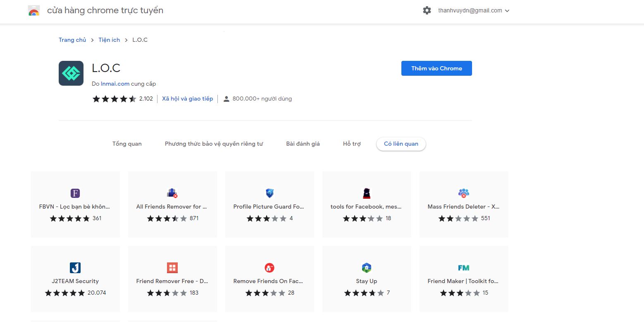Viewport: 644px width, 322px height.
Task: Open the tools for Facebook, mes... title
Action: coord(366,207)
